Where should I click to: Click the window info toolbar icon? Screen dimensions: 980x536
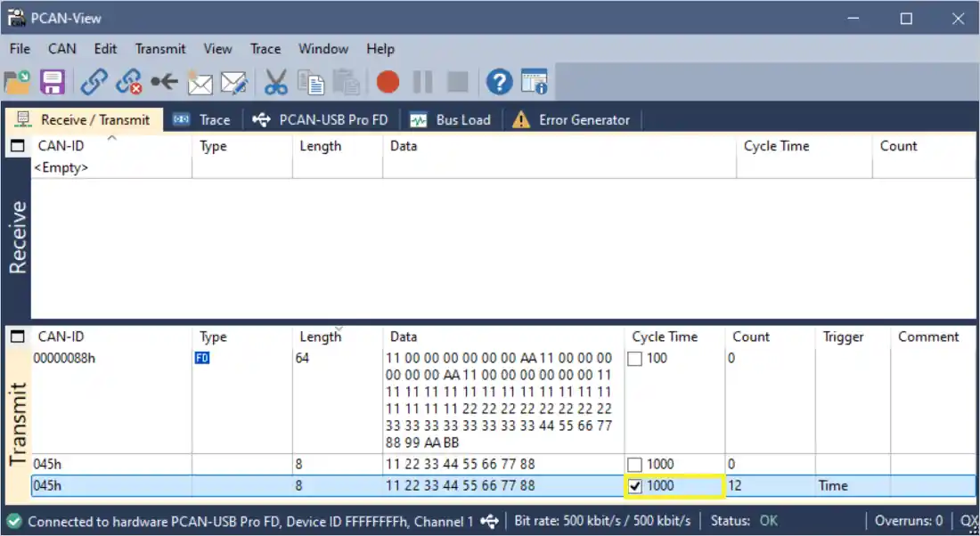point(535,82)
